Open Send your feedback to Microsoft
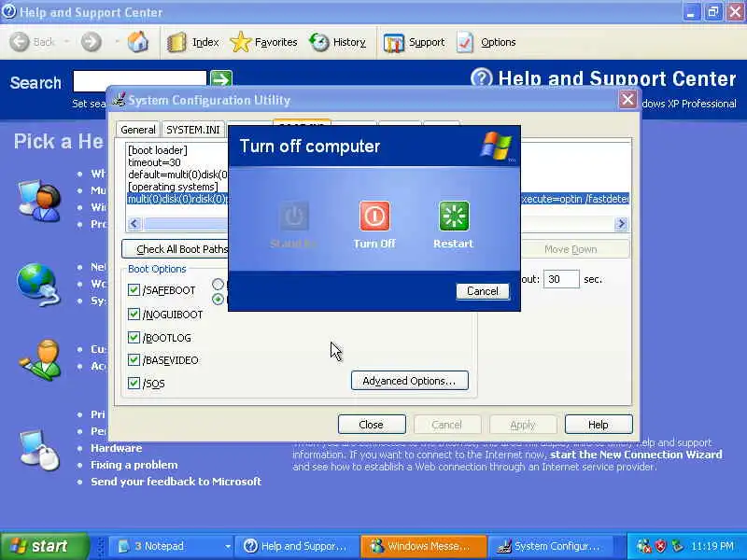747x560 pixels. [176, 482]
